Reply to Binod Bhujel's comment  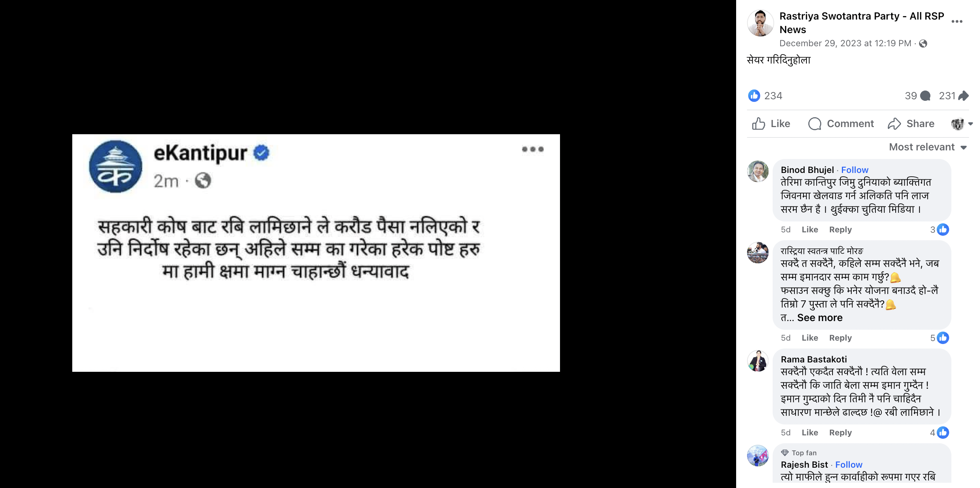pos(840,230)
